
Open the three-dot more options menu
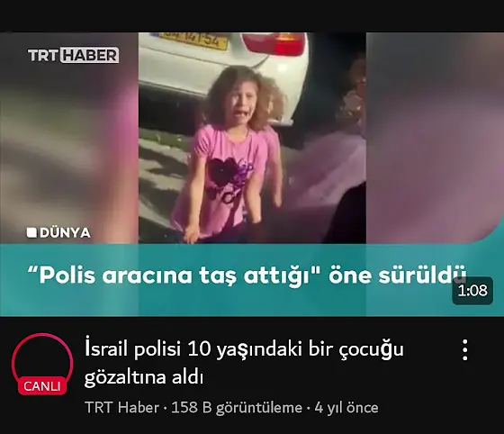point(465,349)
